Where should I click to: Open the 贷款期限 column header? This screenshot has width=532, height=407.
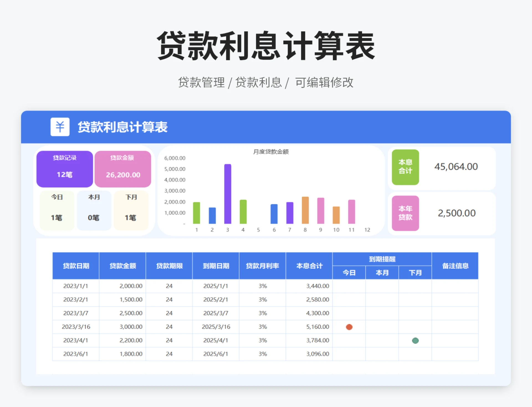pyautogui.click(x=169, y=266)
